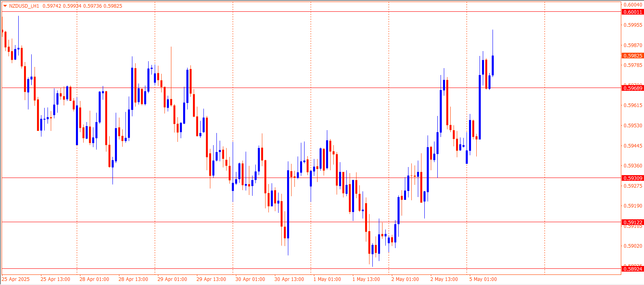This screenshot has width=644, height=285.
Task: Click the 29 Apr 01:00 time label
Action: [172, 279]
